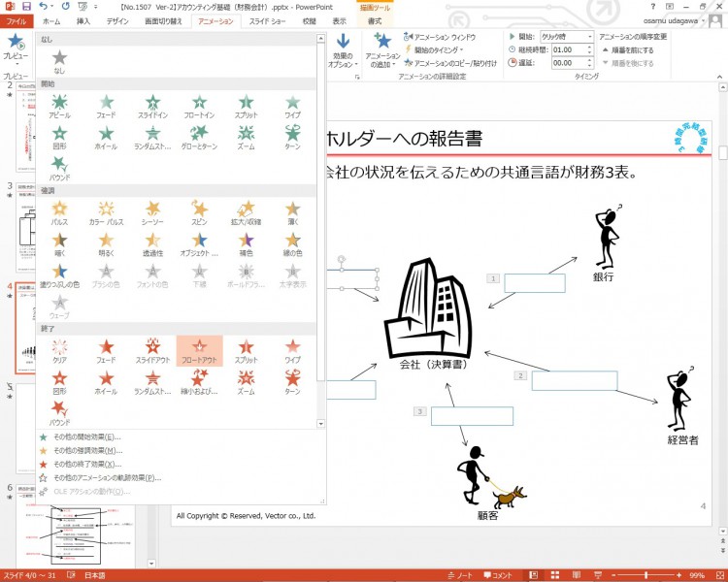728x582 pixels.
Task: Pick the バウンド entrance effect
Action: 59,169
